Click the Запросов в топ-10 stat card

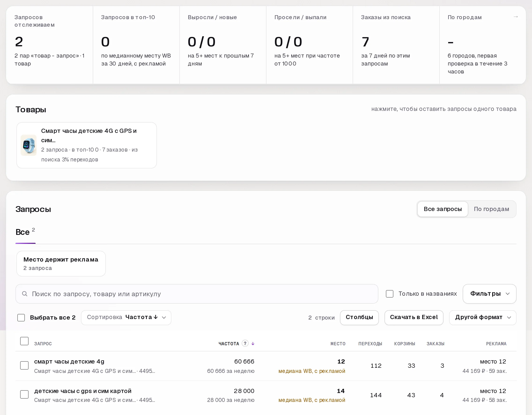[136, 45]
